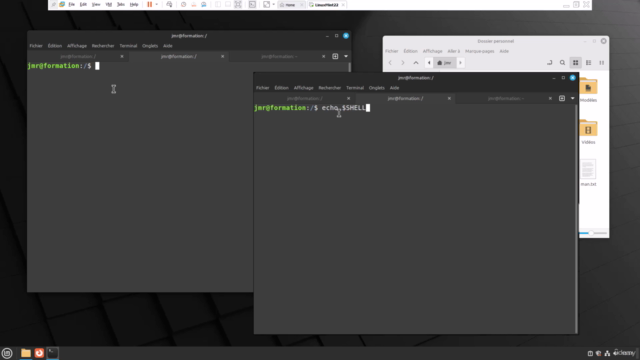Switch to compact view in file manager
Viewport: 640px width, 360px height.
(x=602, y=63)
